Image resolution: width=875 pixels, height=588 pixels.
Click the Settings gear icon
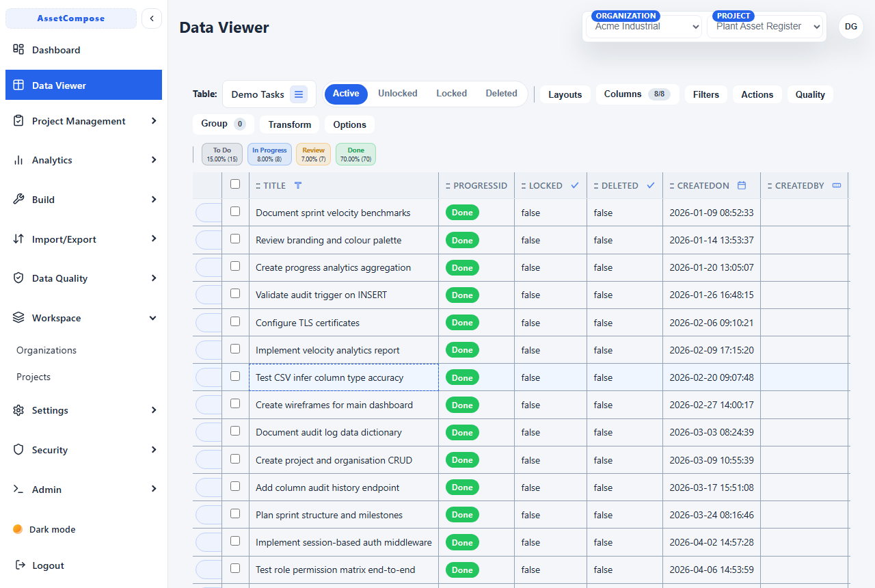point(18,410)
